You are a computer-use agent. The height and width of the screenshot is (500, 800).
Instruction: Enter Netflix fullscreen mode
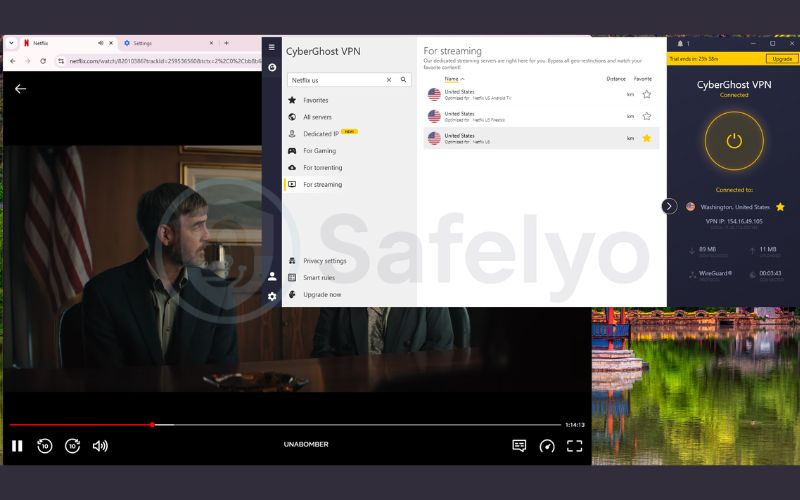(574, 446)
